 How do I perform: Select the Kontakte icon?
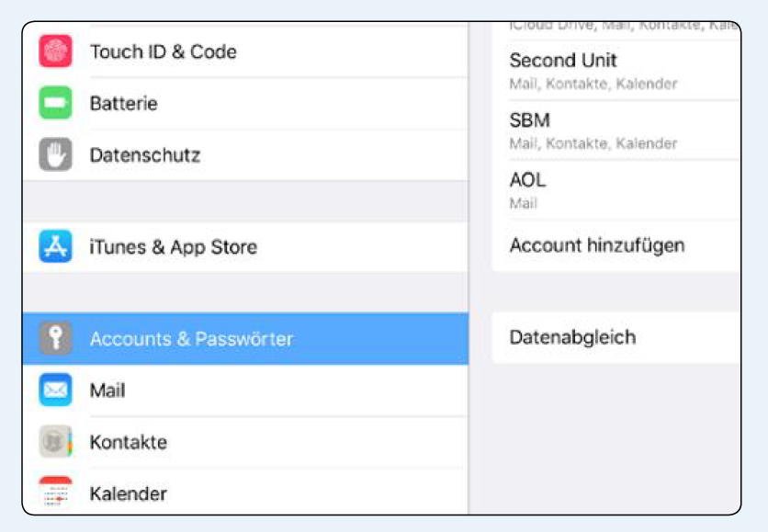click(55, 441)
